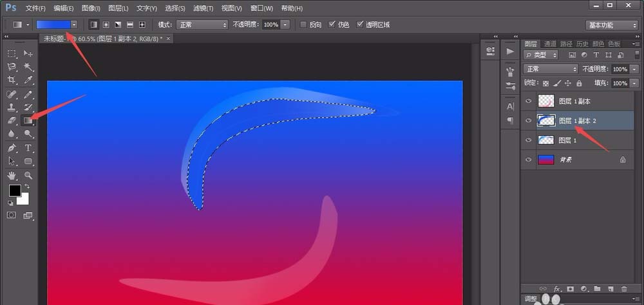The image size is (644, 305).
Task: Select the Pen tool
Action: (x=12, y=148)
